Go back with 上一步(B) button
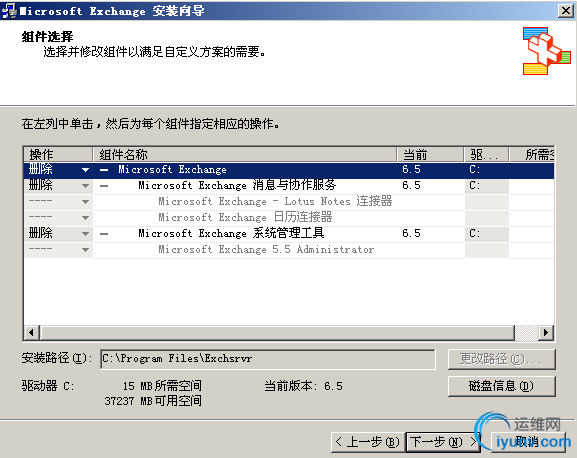 [368, 442]
